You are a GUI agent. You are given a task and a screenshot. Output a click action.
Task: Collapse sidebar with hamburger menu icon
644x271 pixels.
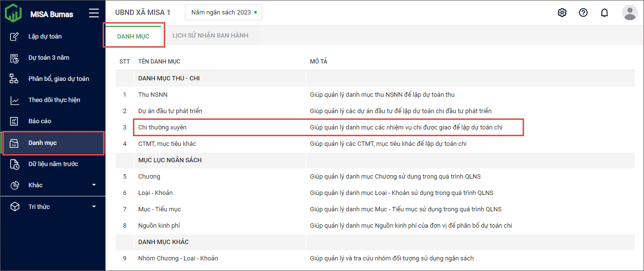point(94,13)
